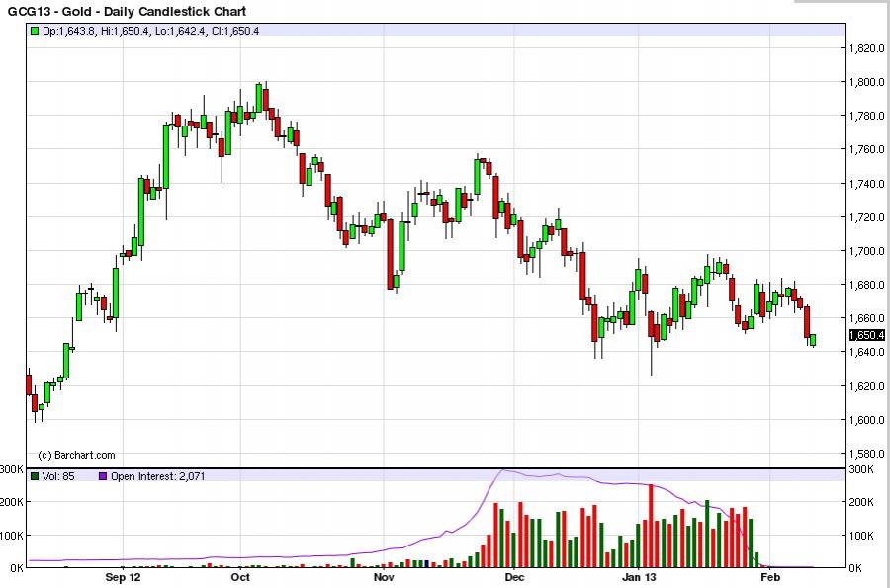Click the 1,700.0 price axis label

(x=866, y=251)
